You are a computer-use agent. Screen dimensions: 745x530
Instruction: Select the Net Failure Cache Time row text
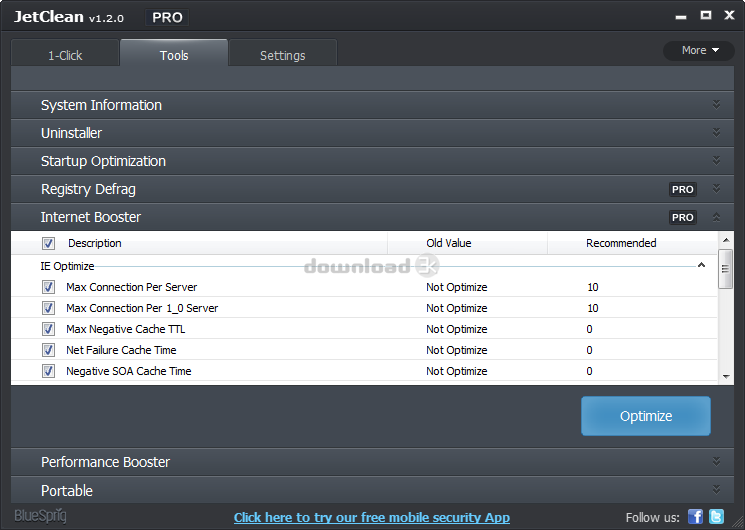pos(121,350)
